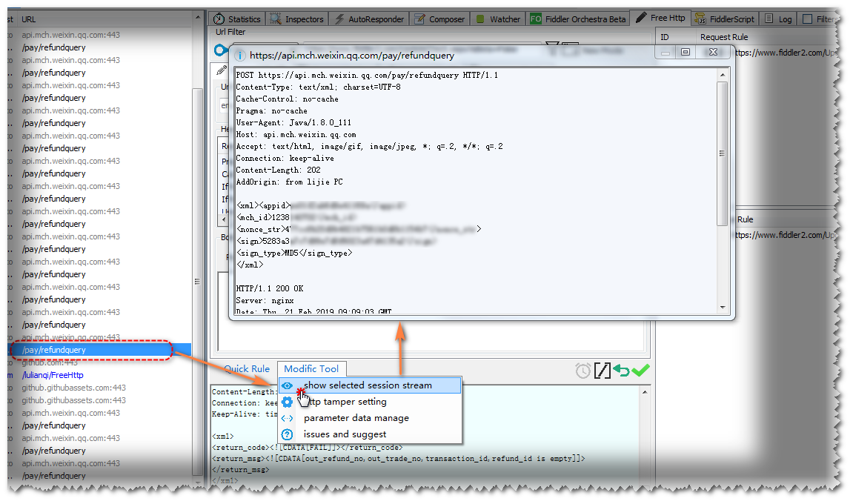This screenshot has height=504, width=853.
Task: Select the Free Http tab
Action: 660,18
